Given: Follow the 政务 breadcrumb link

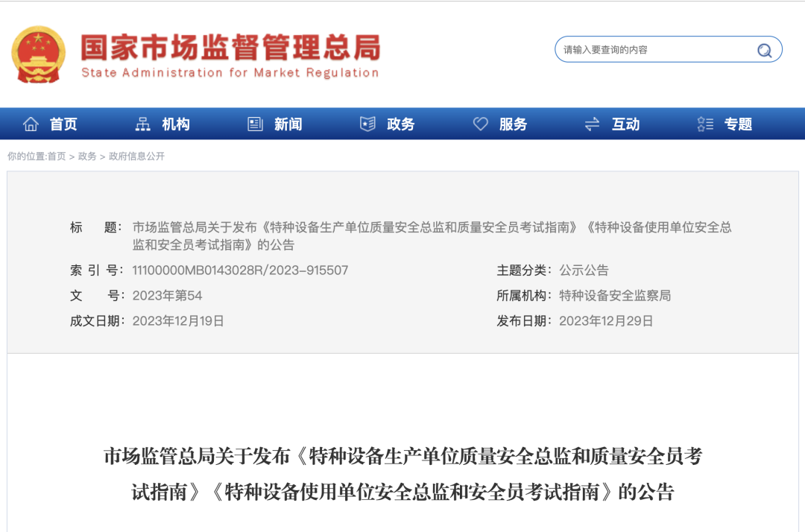Looking at the screenshot, I should coord(87,156).
